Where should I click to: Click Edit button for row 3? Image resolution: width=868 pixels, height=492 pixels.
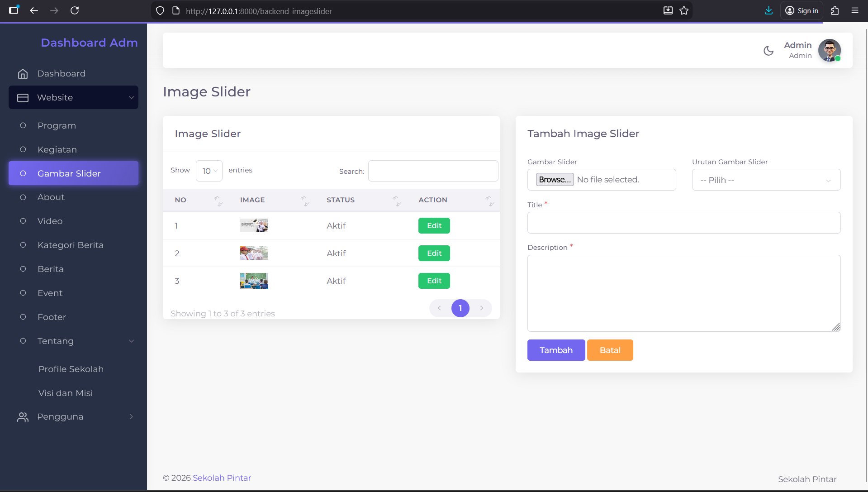click(x=434, y=281)
